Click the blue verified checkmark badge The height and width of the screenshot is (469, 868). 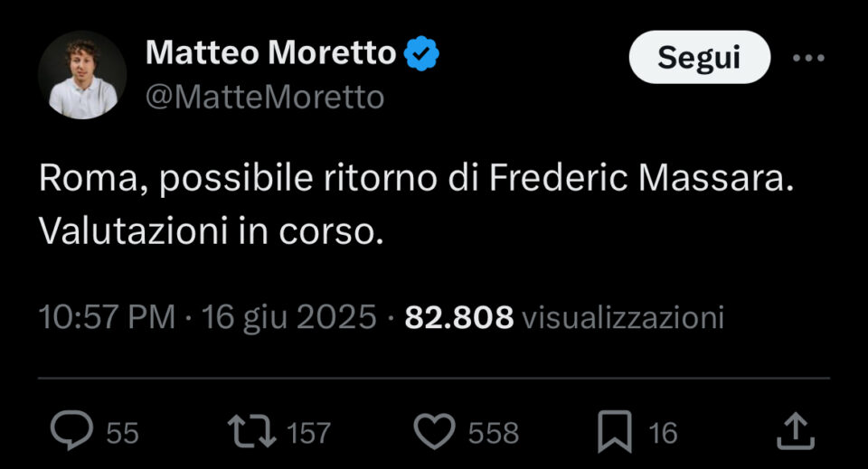421,53
